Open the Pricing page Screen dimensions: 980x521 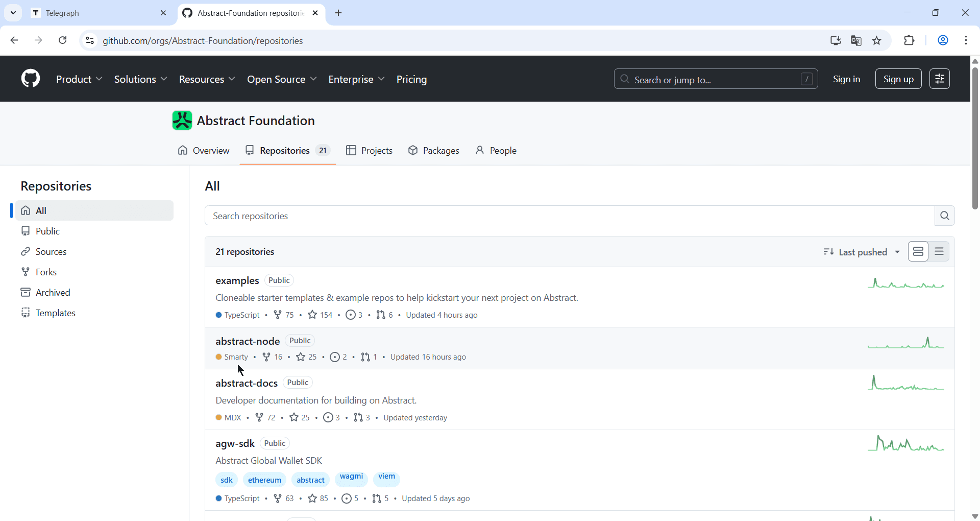click(412, 79)
